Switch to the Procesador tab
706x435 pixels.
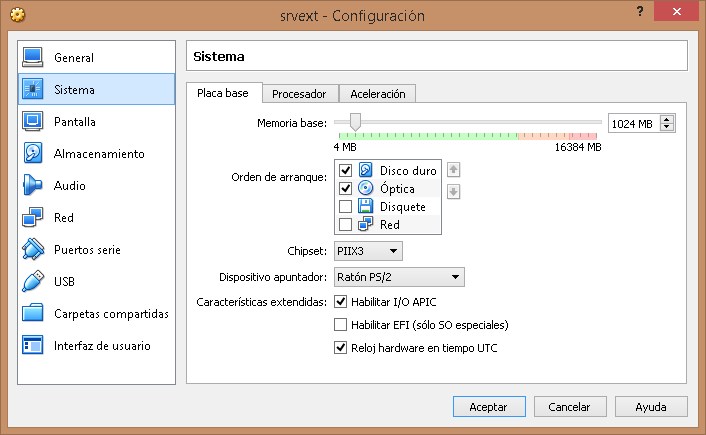(x=300, y=94)
